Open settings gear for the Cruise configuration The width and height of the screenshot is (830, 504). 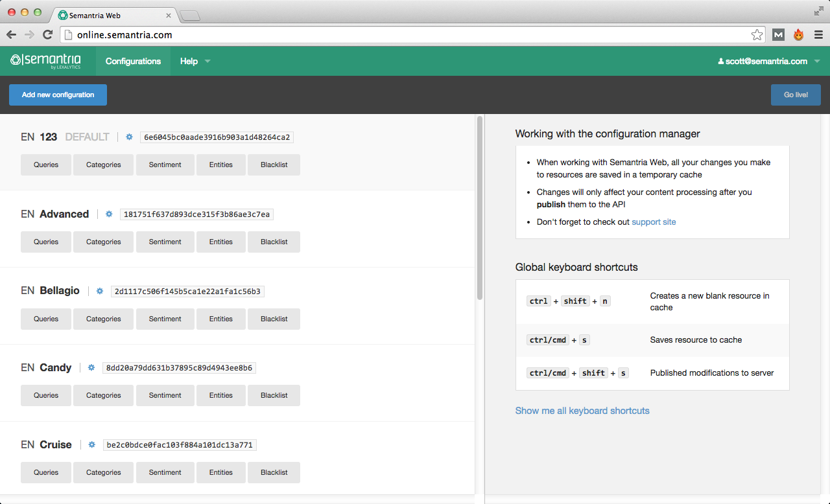[x=91, y=444]
